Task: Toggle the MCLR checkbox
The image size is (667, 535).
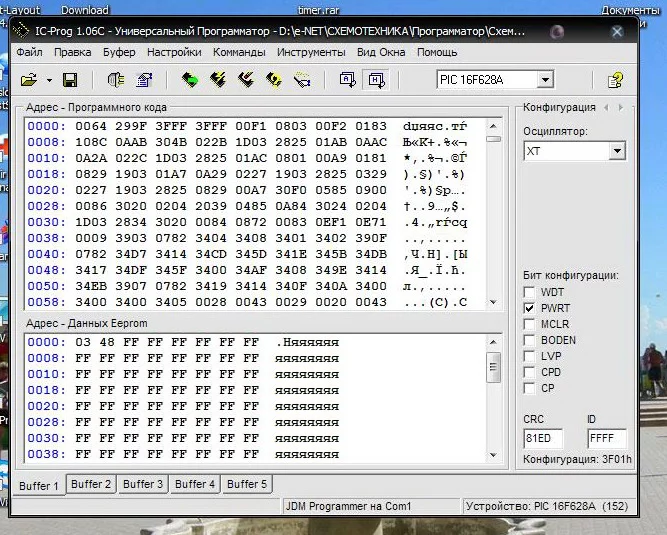Action: [x=530, y=324]
